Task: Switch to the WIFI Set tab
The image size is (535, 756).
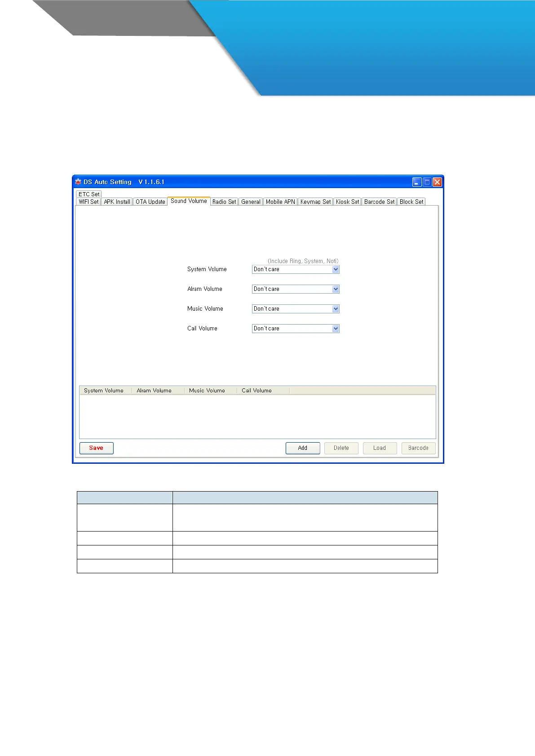Action: tap(88, 202)
